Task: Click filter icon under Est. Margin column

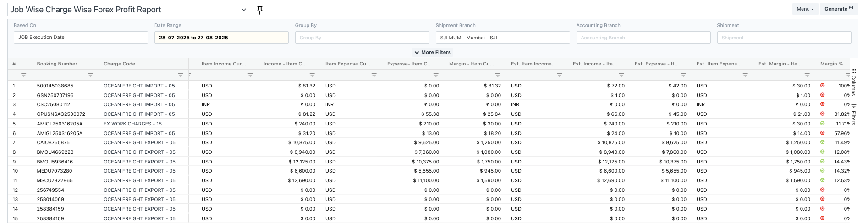Action: [x=807, y=75]
